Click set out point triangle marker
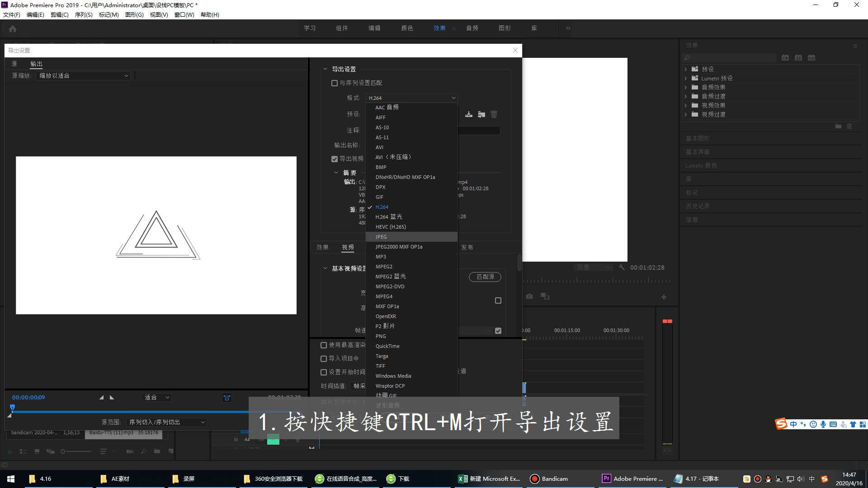 pyautogui.click(x=112, y=398)
